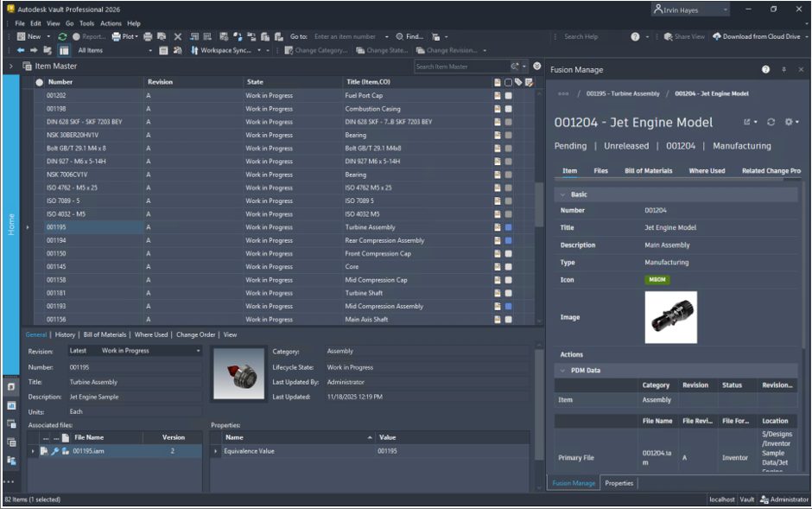812x509 pixels.
Task: Open breadcrumb link 001195 - Turbine Assembly
Action: (623, 93)
